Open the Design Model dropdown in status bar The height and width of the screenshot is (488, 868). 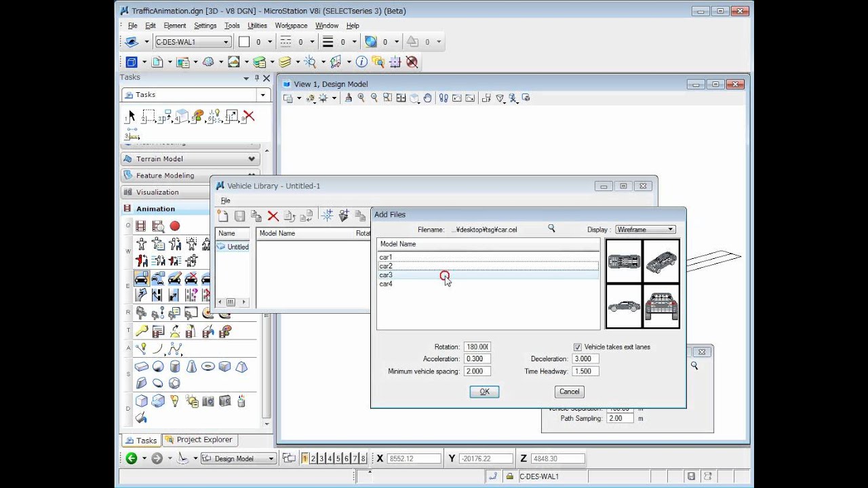239,459
